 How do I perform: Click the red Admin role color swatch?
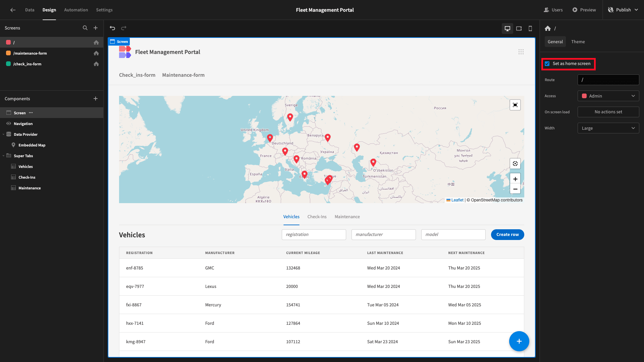click(x=584, y=96)
